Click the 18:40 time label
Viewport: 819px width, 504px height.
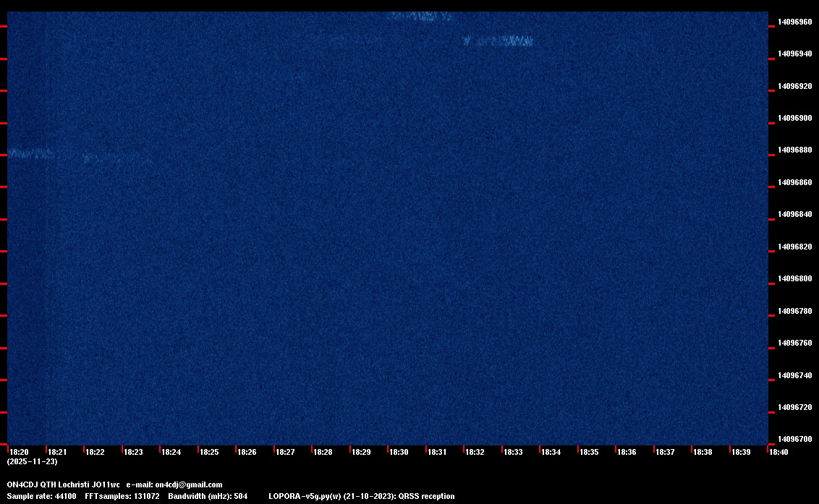[x=778, y=452]
